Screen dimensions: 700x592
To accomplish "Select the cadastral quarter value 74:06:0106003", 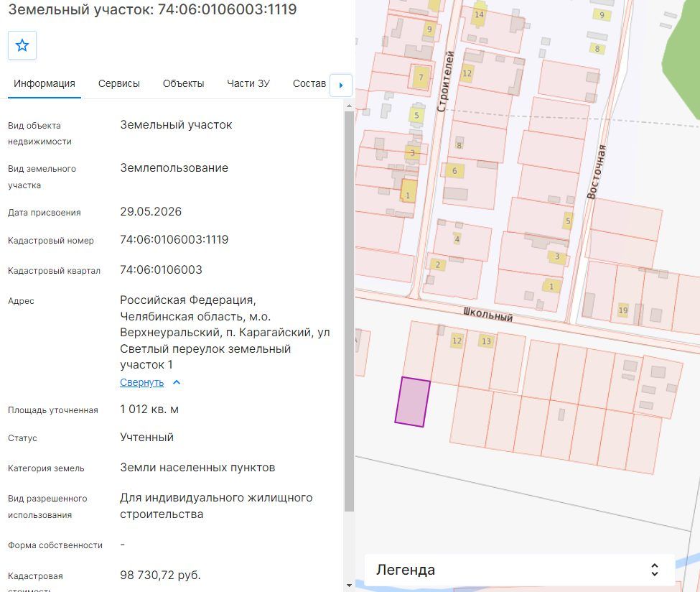I will (161, 270).
